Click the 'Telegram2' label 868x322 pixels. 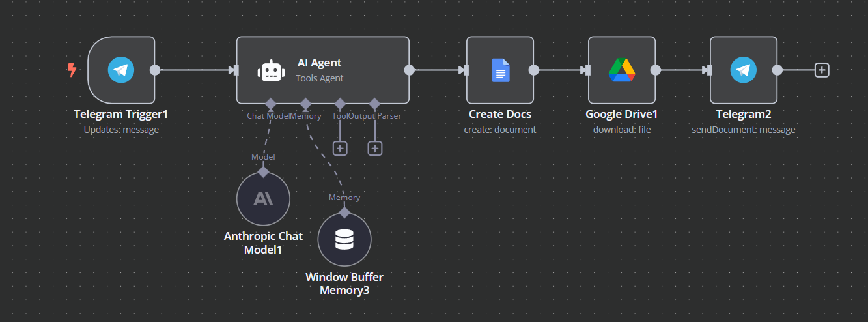point(744,114)
